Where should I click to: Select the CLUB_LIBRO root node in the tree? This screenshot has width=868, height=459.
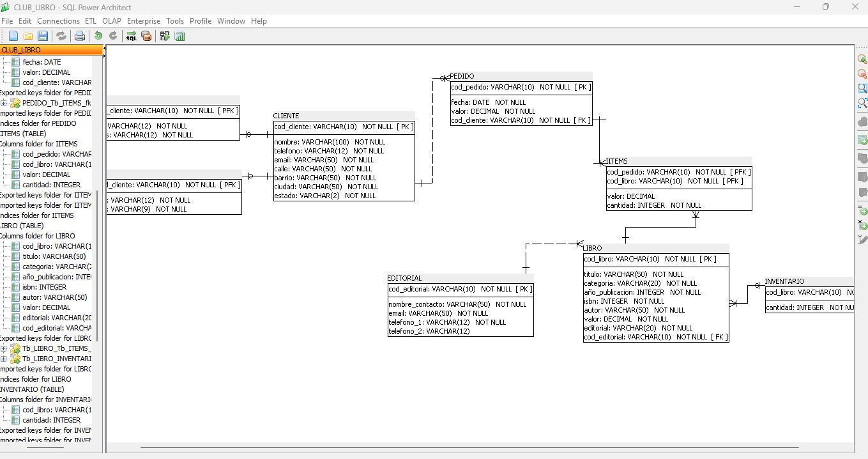[21, 50]
